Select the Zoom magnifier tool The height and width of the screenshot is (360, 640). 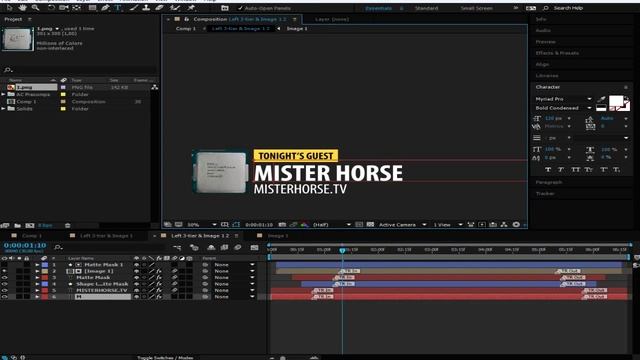(x=36, y=8)
